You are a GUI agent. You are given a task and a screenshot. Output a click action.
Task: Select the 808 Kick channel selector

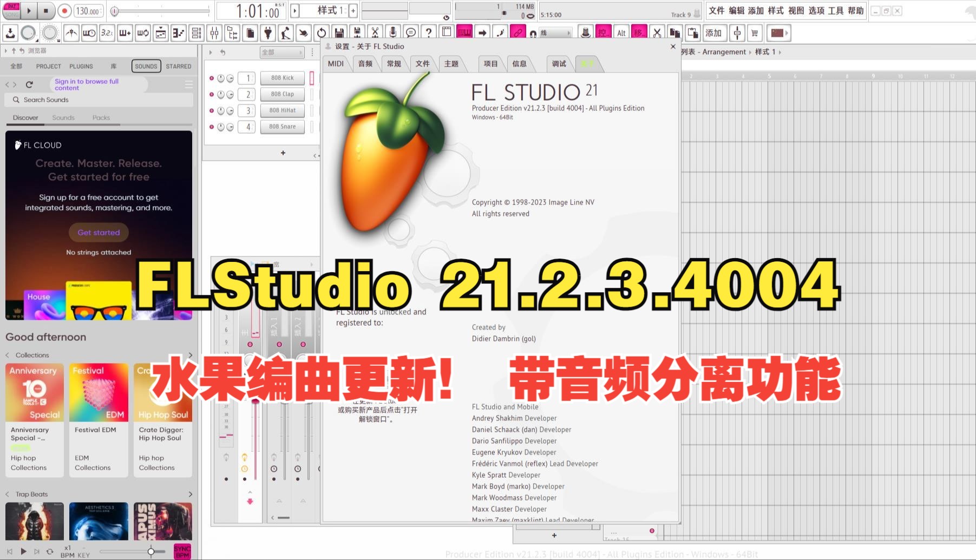pos(312,78)
